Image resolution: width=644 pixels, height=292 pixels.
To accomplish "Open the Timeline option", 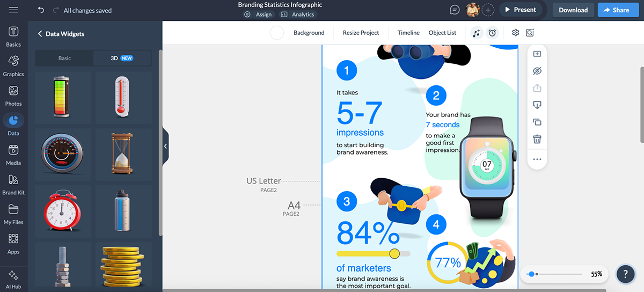I will [408, 33].
